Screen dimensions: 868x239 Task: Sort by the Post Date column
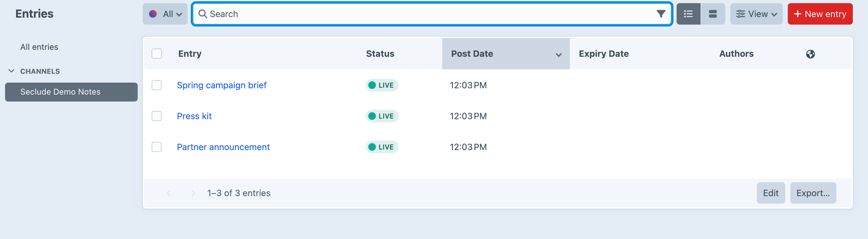point(505,54)
